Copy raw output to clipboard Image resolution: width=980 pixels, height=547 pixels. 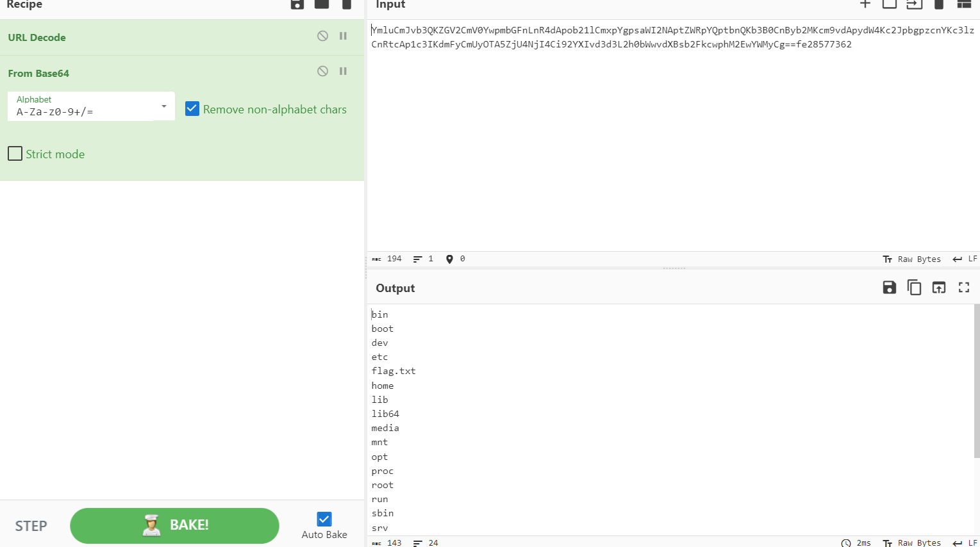[914, 288]
